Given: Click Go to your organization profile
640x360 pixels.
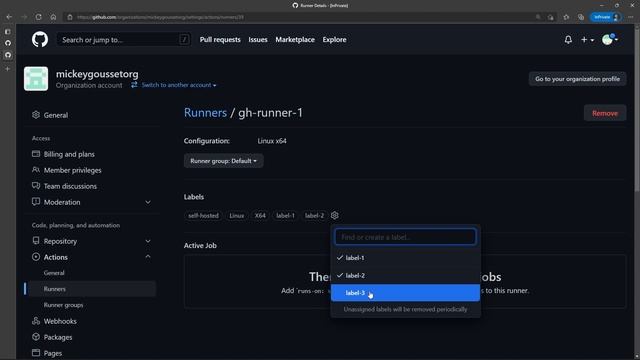Looking at the screenshot, I should pos(577,79).
